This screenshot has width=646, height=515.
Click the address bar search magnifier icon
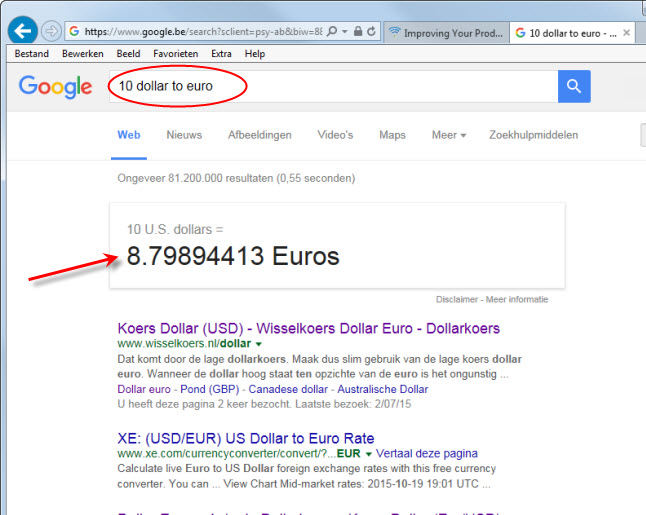(x=332, y=31)
